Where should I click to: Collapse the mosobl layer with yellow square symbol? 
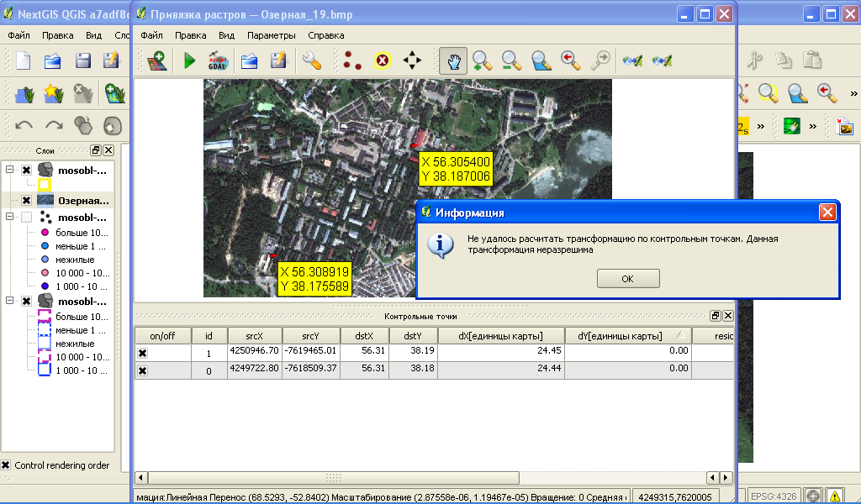click(10, 170)
